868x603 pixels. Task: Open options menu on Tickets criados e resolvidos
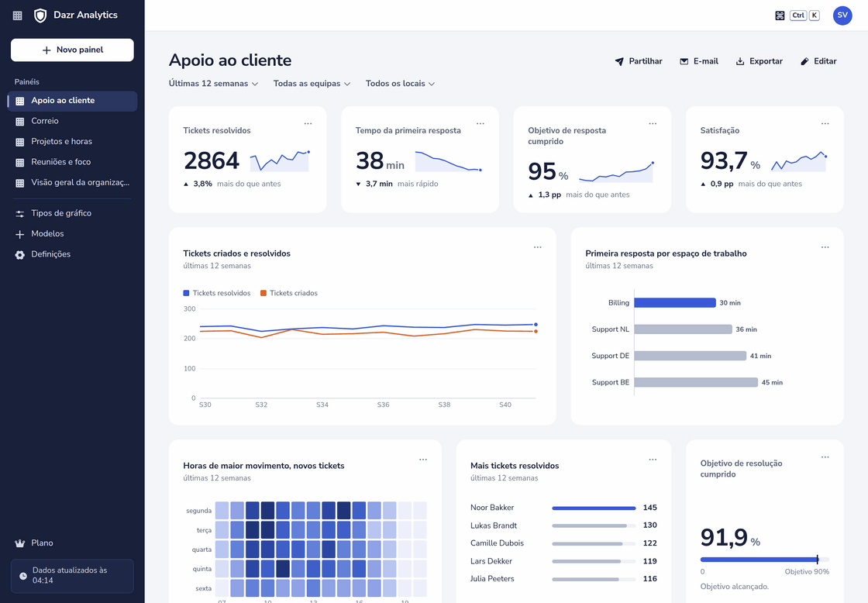pos(538,247)
